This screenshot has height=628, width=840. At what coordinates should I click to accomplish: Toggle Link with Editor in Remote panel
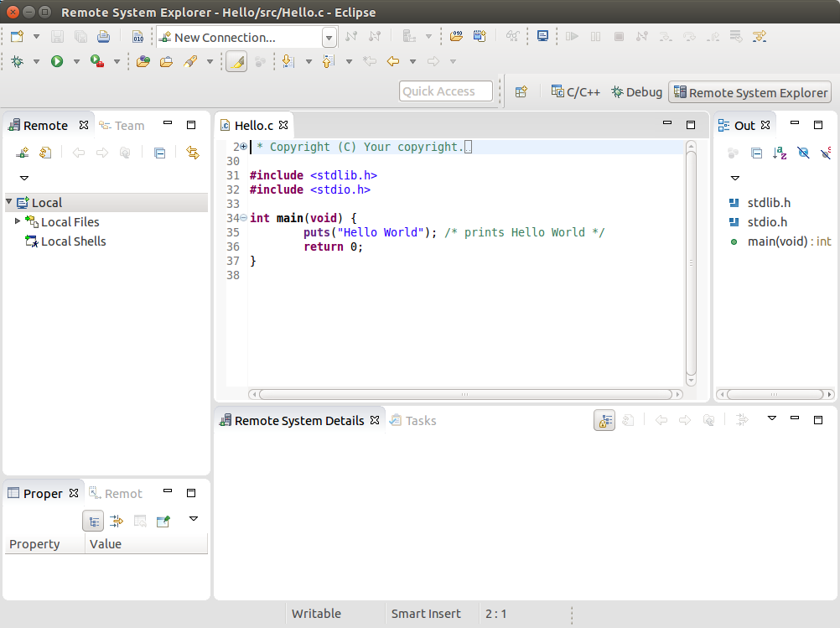pos(193,153)
